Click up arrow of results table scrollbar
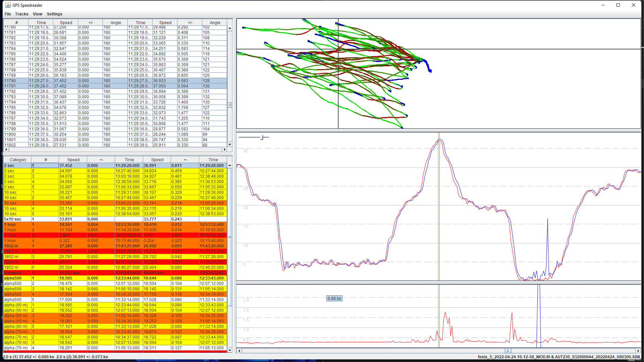Viewport: 644px width, 362px height. tap(230, 166)
